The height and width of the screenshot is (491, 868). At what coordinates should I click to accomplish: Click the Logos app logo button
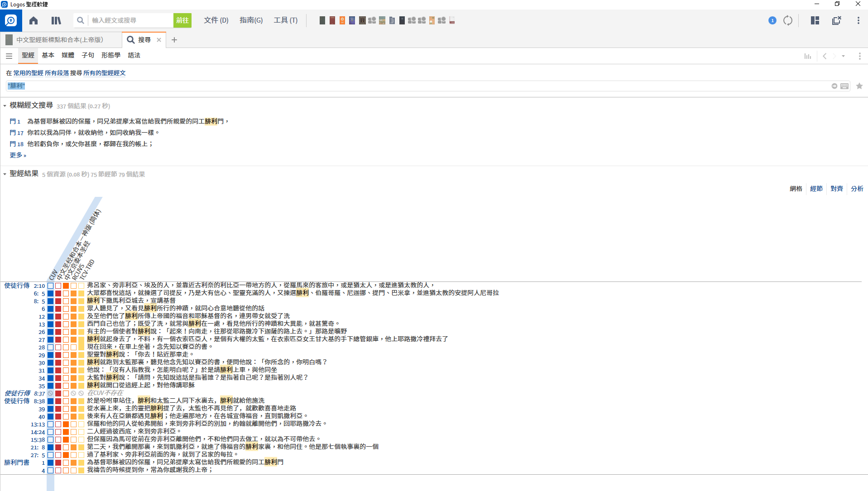coord(10,20)
